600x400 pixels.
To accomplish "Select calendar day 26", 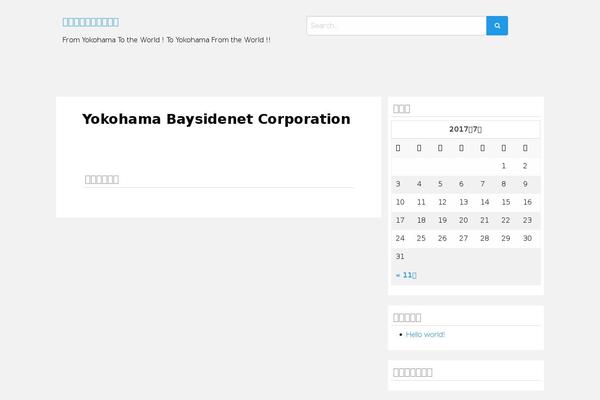I will [442, 238].
